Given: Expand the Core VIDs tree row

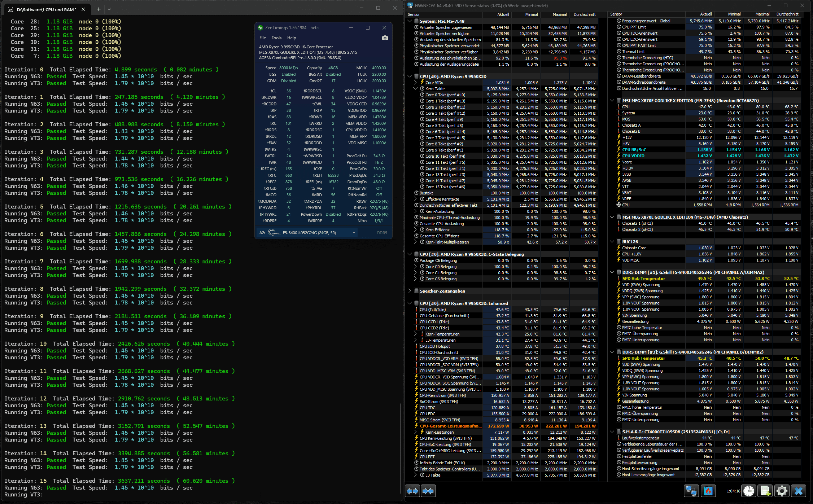Looking at the screenshot, I should [x=415, y=83].
